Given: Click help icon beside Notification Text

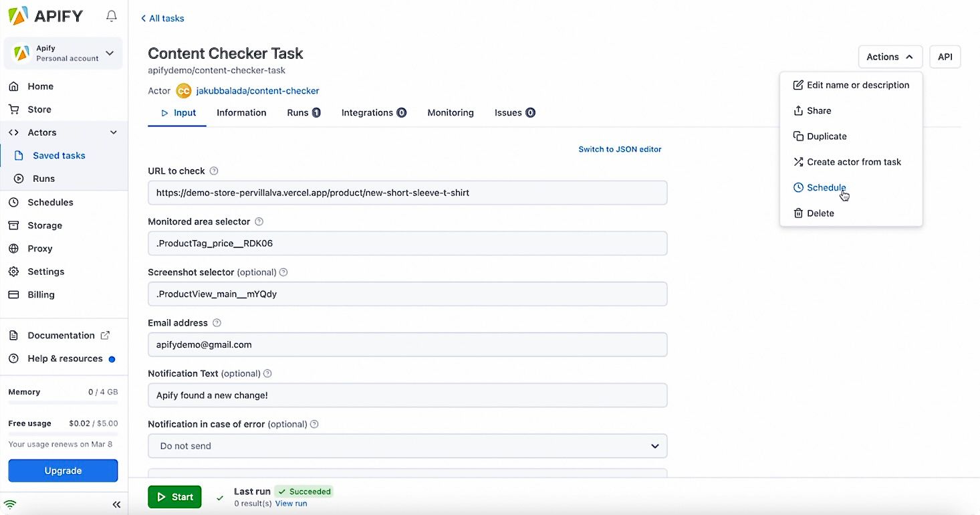Looking at the screenshot, I should pyautogui.click(x=267, y=373).
